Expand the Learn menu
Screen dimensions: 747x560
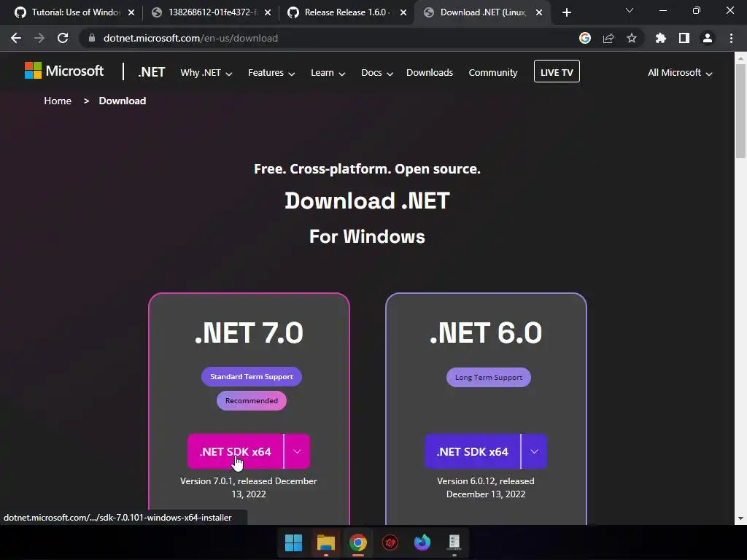[328, 73]
